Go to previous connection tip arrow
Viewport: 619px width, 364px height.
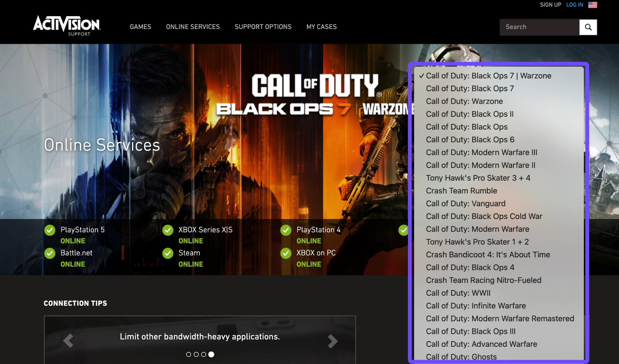68,341
